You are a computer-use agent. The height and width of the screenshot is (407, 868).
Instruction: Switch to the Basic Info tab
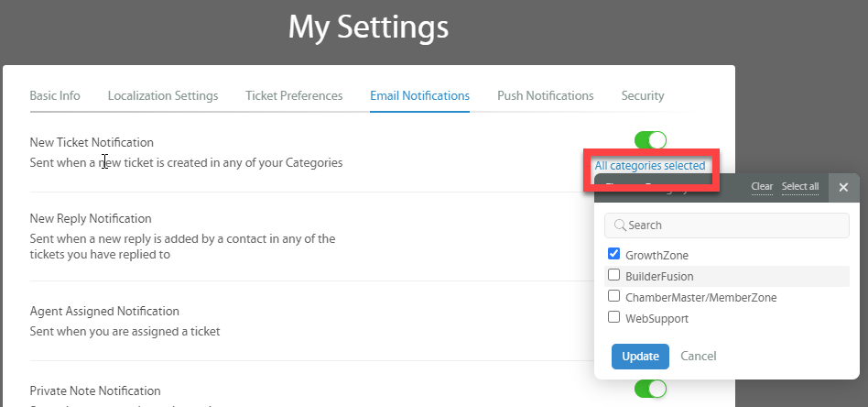(x=55, y=95)
